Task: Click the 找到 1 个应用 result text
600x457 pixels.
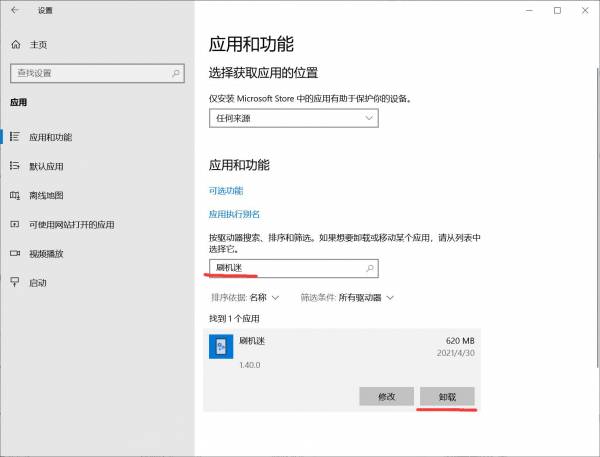Action: pyautogui.click(x=234, y=318)
